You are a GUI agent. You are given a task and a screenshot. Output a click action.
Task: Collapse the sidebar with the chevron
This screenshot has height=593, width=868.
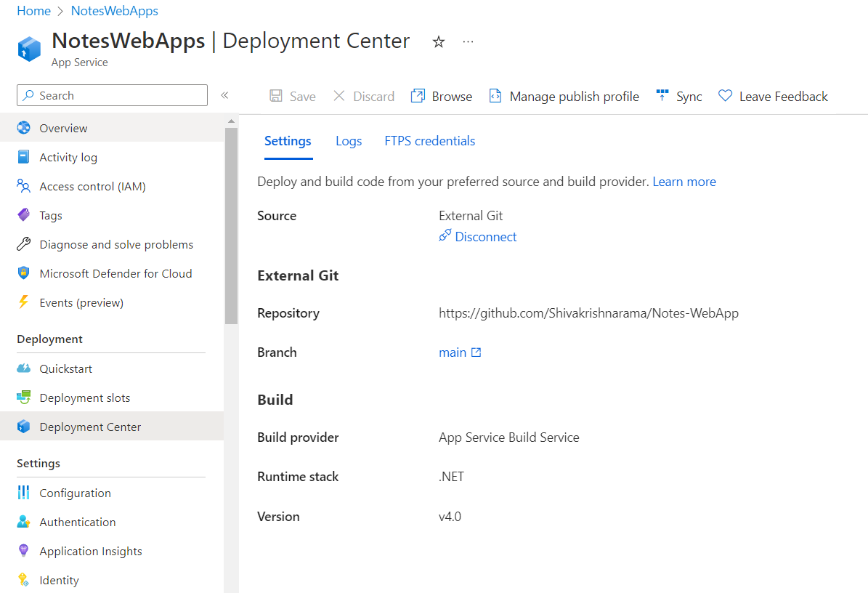[x=224, y=95]
